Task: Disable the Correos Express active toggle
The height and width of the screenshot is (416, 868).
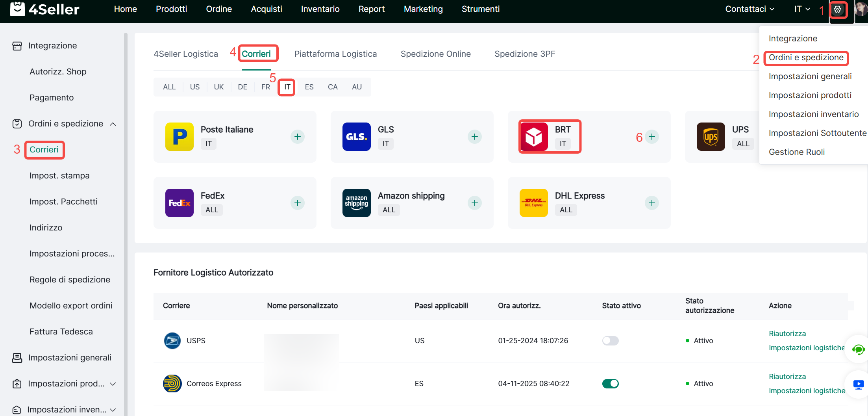Action: (x=610, y=384)
